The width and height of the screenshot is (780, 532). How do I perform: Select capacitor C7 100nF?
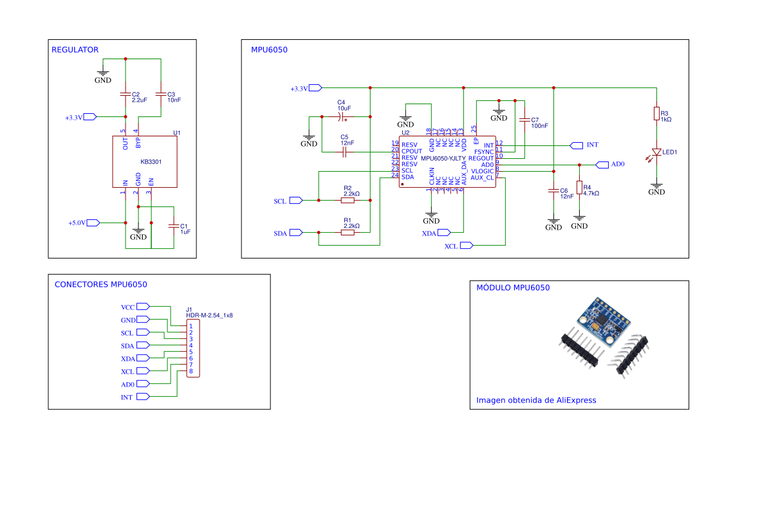click(x=525, y=120)
